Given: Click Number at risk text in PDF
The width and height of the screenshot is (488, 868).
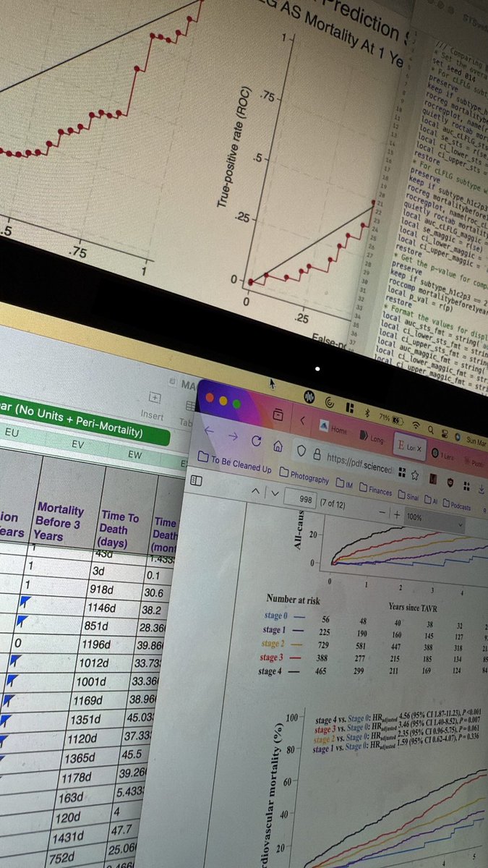Looking at the screenshot, I should pos(294,600).
